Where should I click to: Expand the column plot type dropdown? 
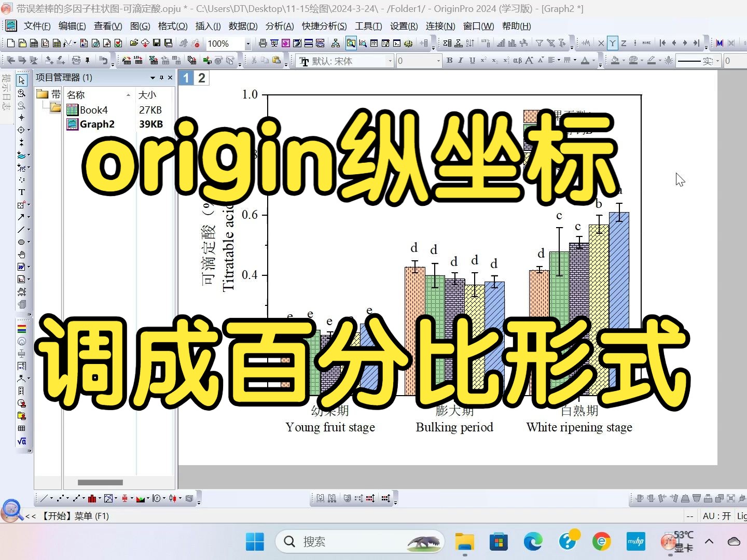point(100,498)
